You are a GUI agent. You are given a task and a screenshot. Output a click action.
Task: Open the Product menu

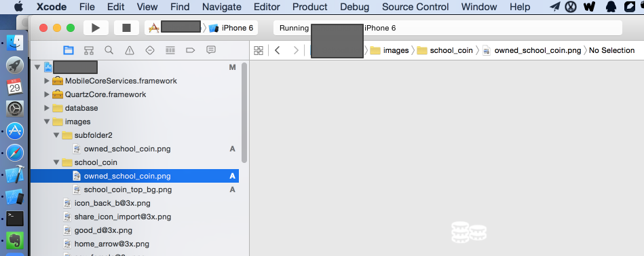309,7
